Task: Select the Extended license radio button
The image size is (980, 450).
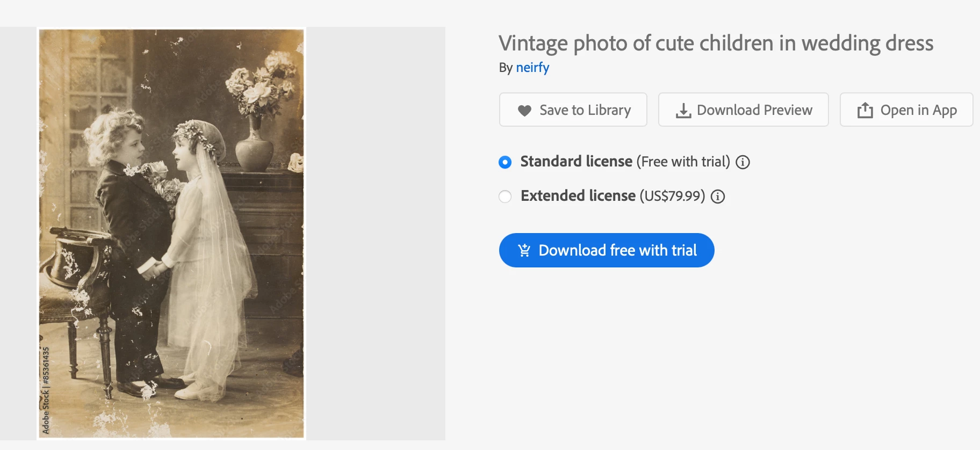Action: coord(505,197)
